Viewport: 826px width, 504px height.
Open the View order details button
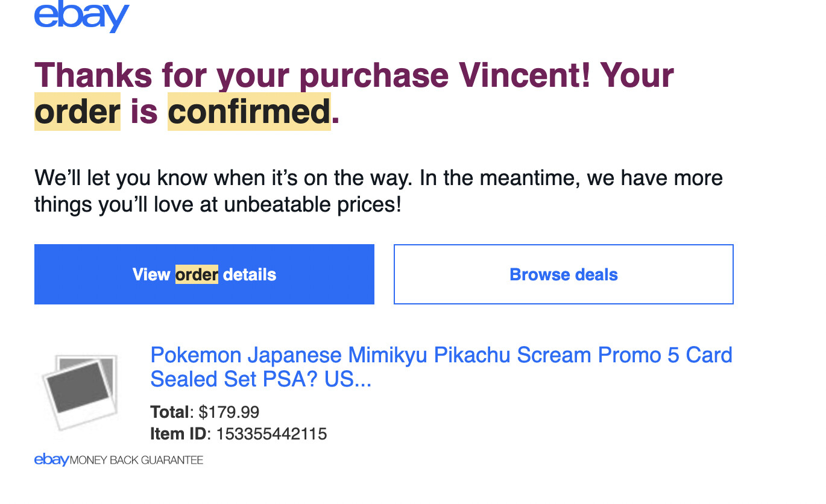[204, 274]
